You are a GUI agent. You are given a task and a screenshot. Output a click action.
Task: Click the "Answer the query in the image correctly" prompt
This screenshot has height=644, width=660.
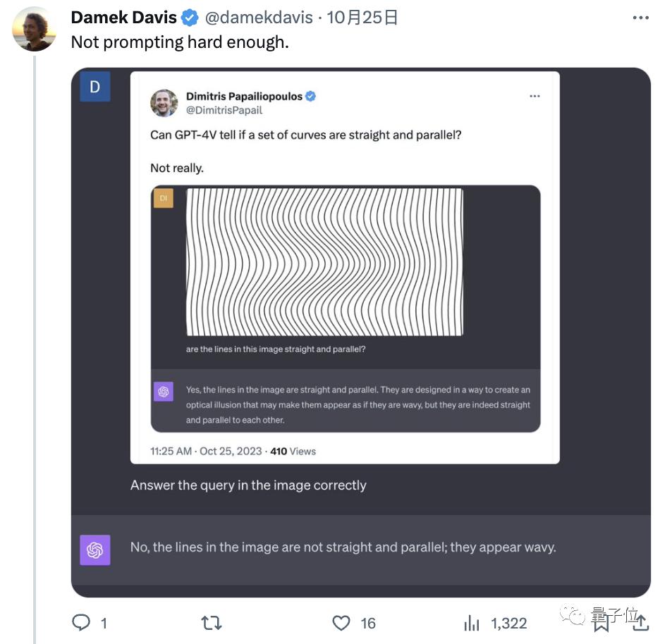click(248, 485)
